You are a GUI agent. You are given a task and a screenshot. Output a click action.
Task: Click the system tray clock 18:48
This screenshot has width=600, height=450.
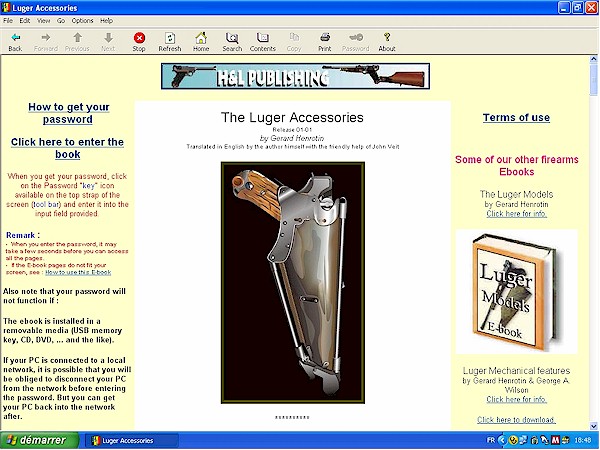coord(583,440)
